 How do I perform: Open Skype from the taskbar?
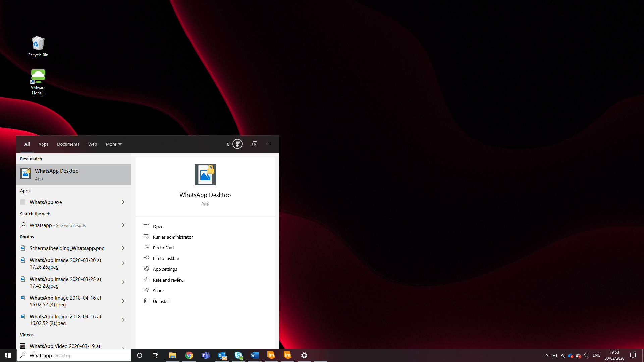238,355
